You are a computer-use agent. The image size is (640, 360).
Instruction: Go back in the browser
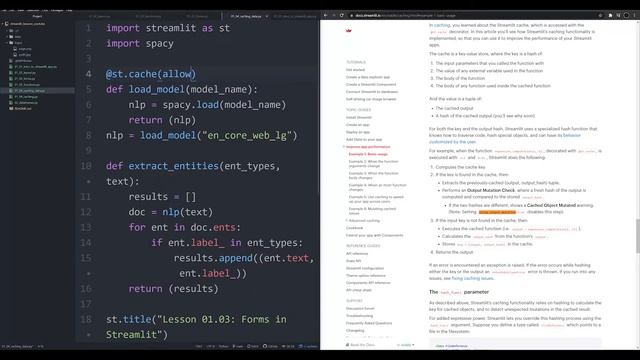[x=325, y=16]
